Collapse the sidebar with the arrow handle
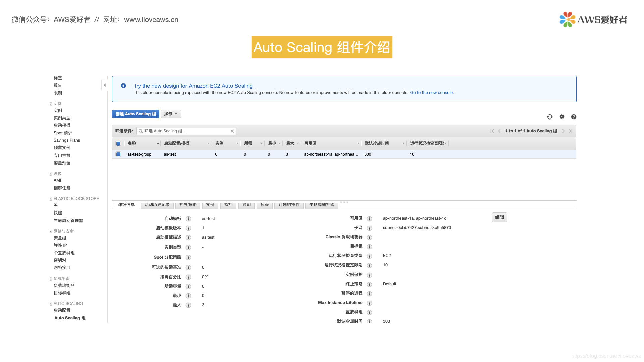Screen dimensions: 644x362 click(x=105, y=85)
